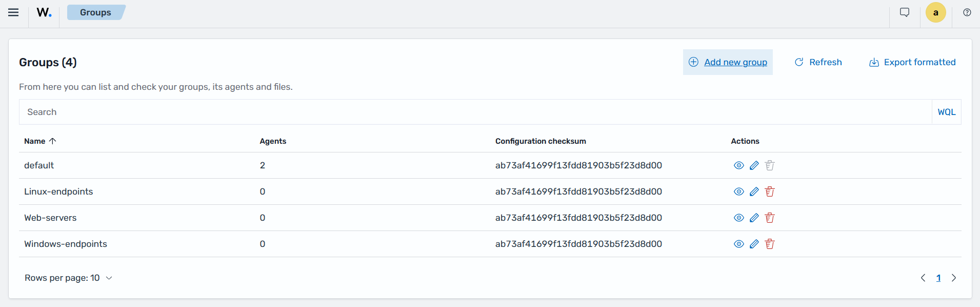Screen dimensions: 980x307
Task: Edit Windows-endpoints group configuration
Action: point(754,244)
